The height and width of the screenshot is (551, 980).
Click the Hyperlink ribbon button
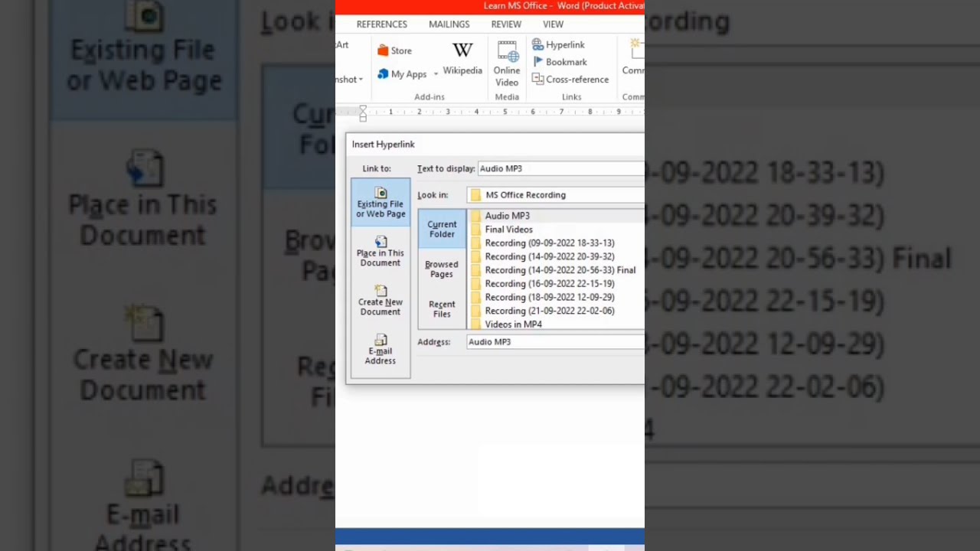[x=558, y=45]
